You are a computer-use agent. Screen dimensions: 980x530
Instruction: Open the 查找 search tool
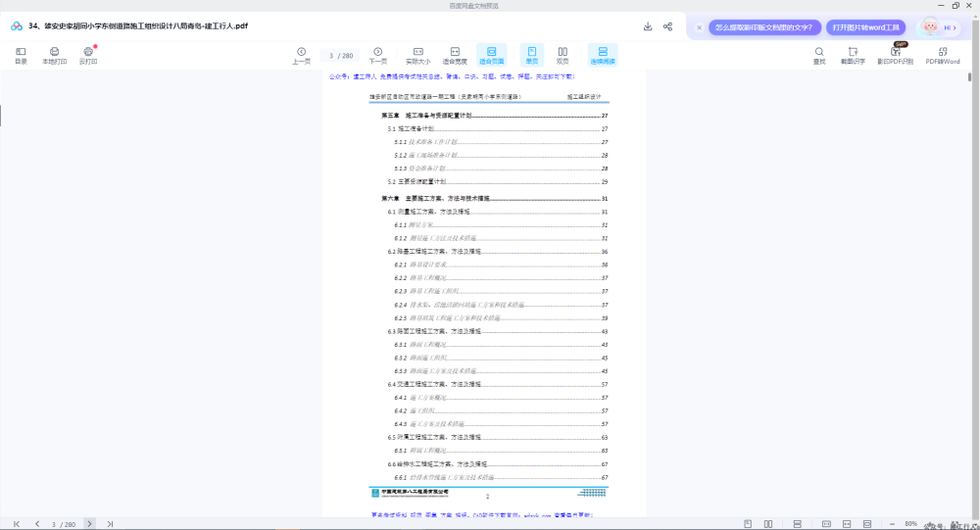click(x=818, y=55)
